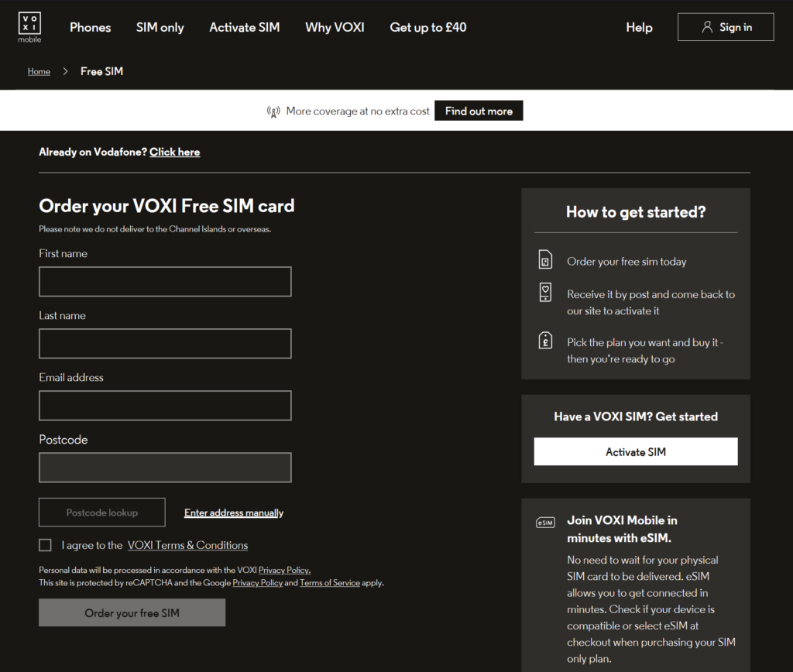Open the Get up to £40 page
The image size is (793, 672).
click(x=427, y=27)
